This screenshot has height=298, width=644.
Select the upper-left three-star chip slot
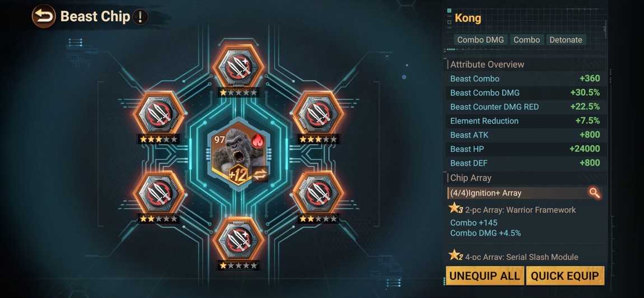[158, 113]
